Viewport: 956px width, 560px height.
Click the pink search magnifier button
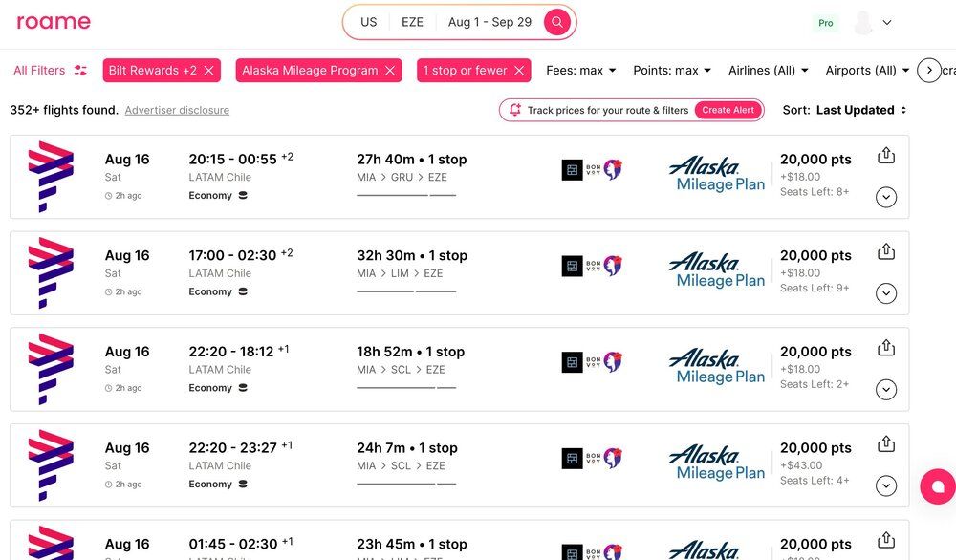tap(556, 22)
